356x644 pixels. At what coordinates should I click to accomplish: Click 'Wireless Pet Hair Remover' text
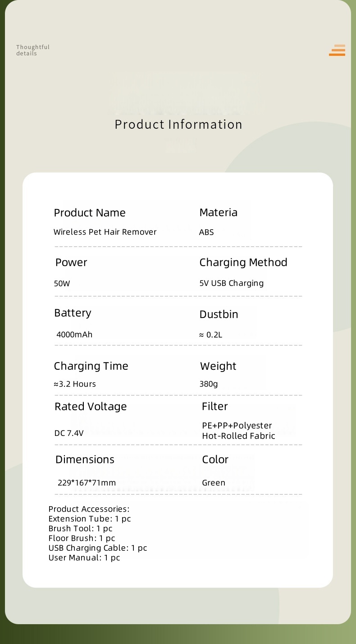pyautogui.click(x=105, y=232)
